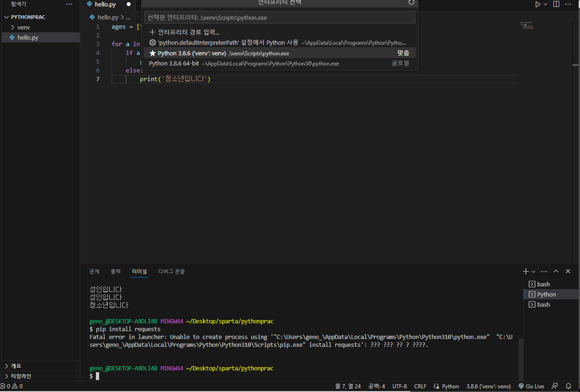Click the 'else:' line in the editor
Image resolution: width=580 pixels, height=392 pixels.
[135, 71]
